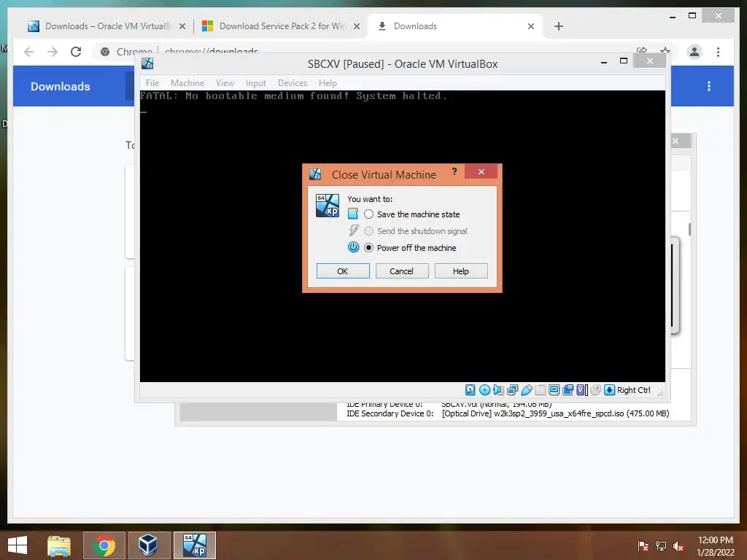Click the Help button in the dialog
The height and width of the screenshot is (560, 747).
point(461,271)
